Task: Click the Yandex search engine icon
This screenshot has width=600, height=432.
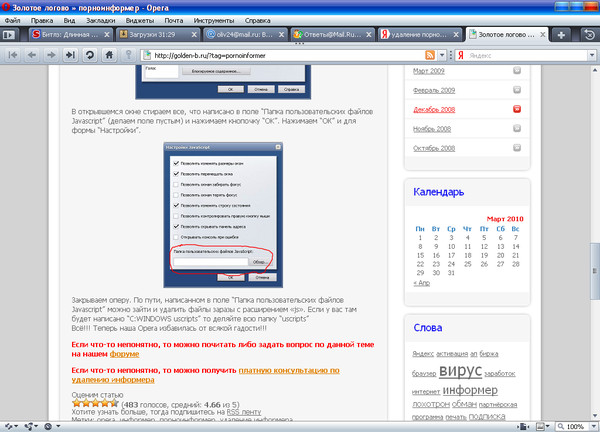Action: pos(461,55)
